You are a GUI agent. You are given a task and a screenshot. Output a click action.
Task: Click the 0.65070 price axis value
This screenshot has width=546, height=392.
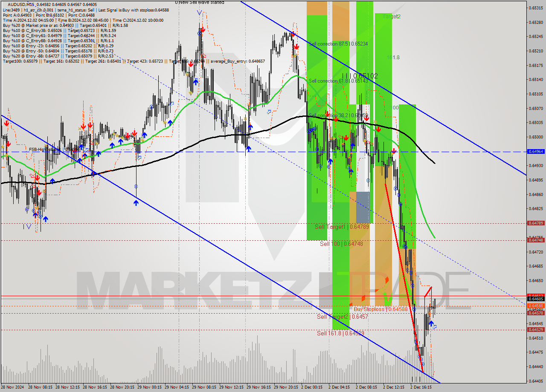point(536,108)
